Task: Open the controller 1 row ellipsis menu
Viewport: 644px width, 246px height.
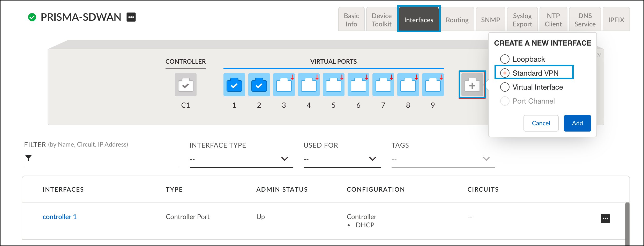Action: (x=605, y=219)
